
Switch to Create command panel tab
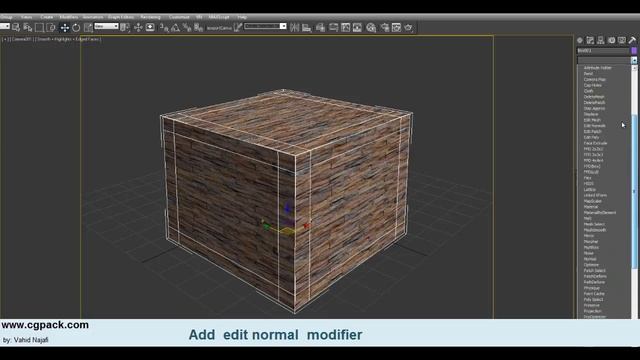point(580,40)
